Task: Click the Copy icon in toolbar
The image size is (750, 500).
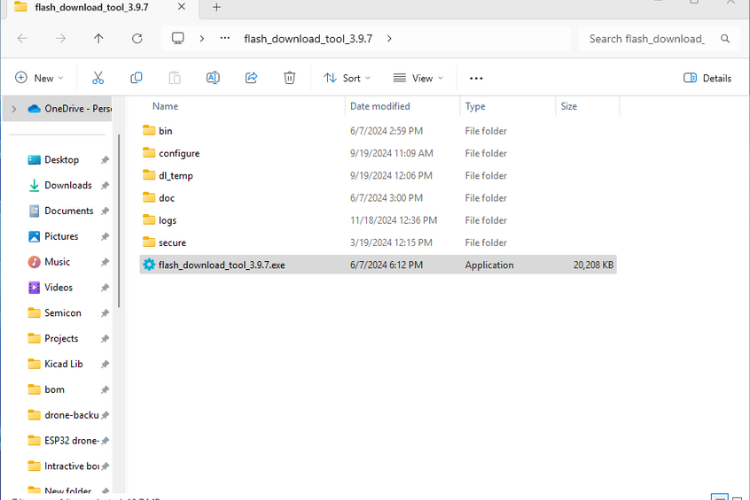Action: [x=136, y=78]
